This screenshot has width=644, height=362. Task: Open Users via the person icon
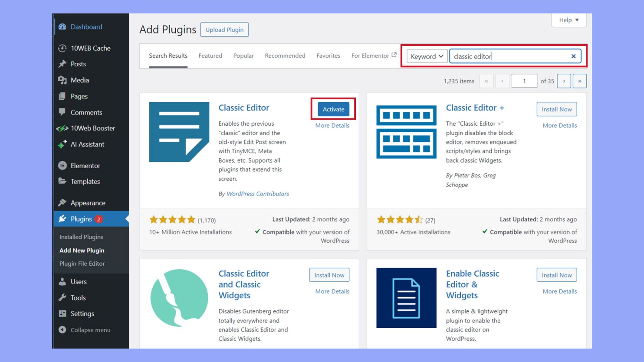pos(62,281)
